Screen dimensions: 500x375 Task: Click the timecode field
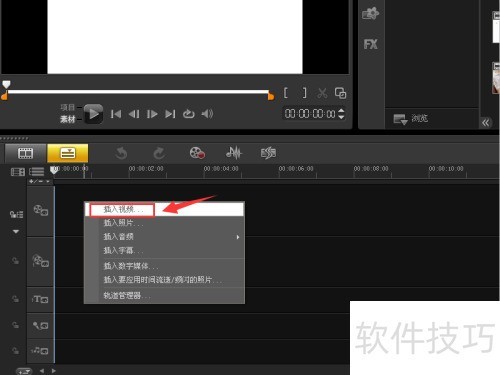coord(310,114)
